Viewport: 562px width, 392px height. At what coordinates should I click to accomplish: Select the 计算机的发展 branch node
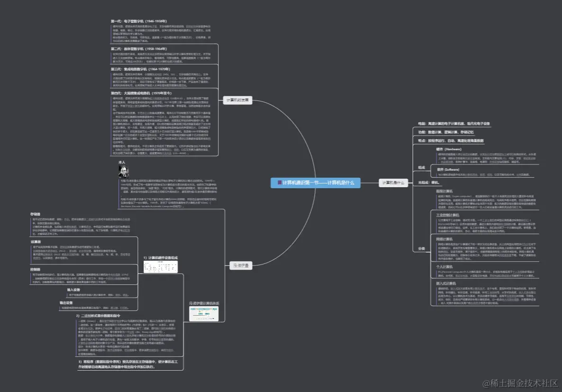[x=237, y=100]
